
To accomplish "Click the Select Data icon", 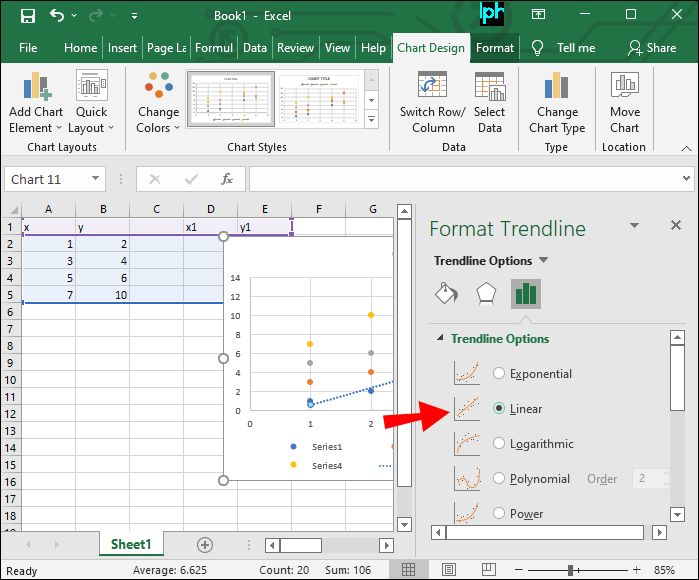I will tap(490, 87).
